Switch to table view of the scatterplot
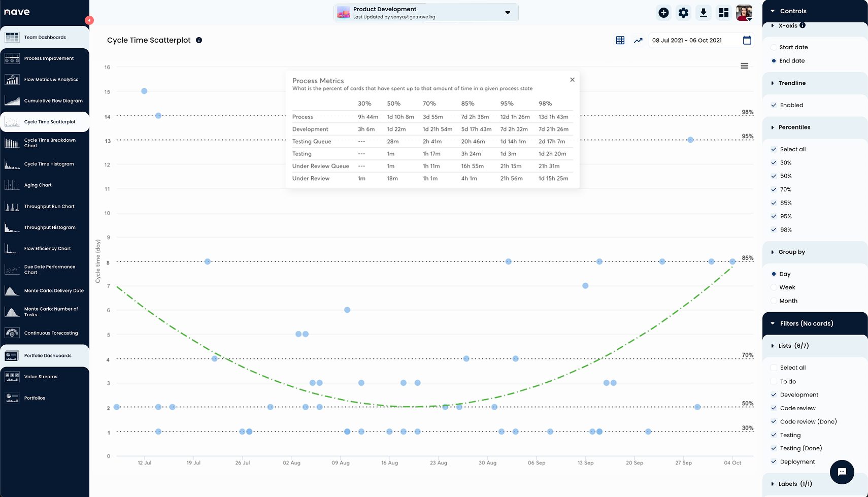The width and height of the screenshot is (868, 497). 620,40
